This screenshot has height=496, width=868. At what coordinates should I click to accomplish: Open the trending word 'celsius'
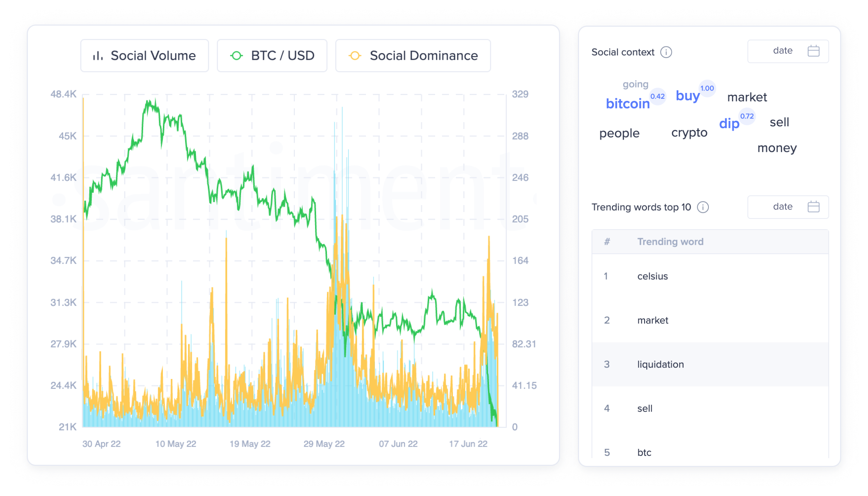[x=653, y=276]
